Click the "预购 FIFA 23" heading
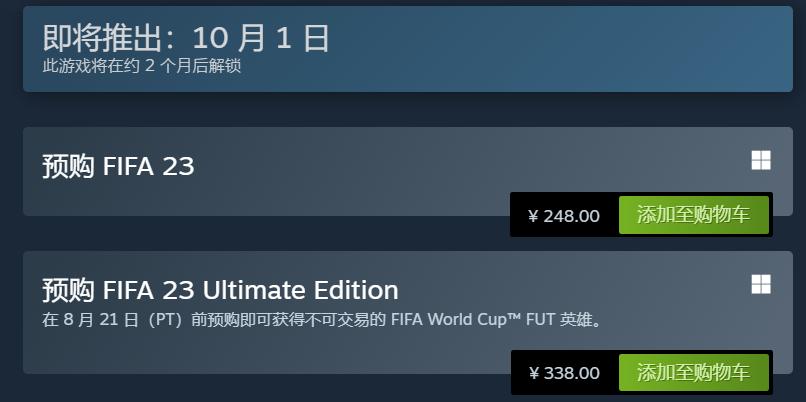 118,166
